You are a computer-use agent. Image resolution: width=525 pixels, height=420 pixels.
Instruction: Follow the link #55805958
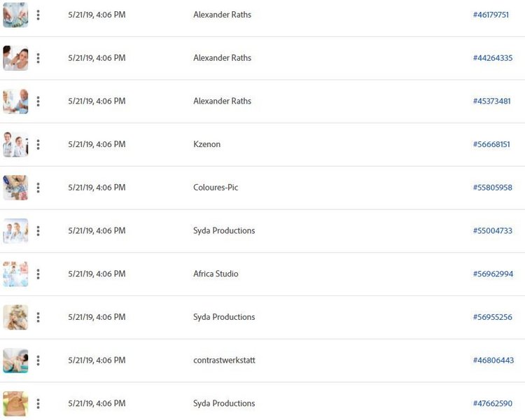tap(493, 188)
